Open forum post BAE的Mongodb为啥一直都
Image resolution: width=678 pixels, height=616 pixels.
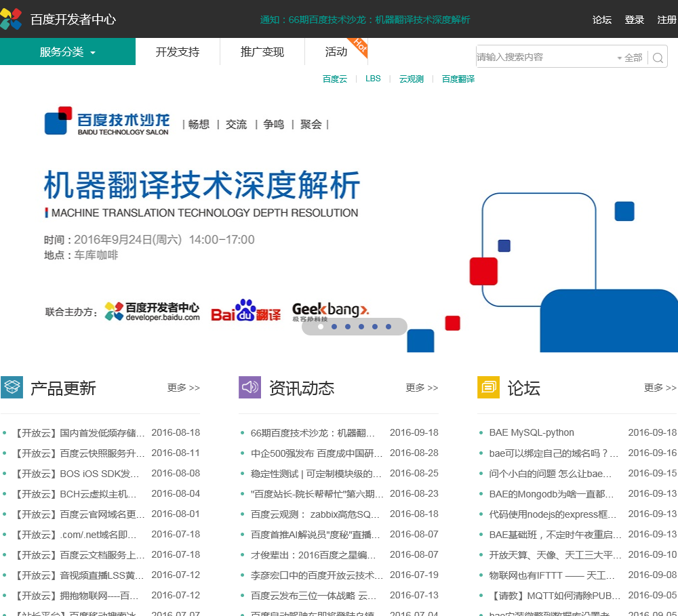point(551,493)
